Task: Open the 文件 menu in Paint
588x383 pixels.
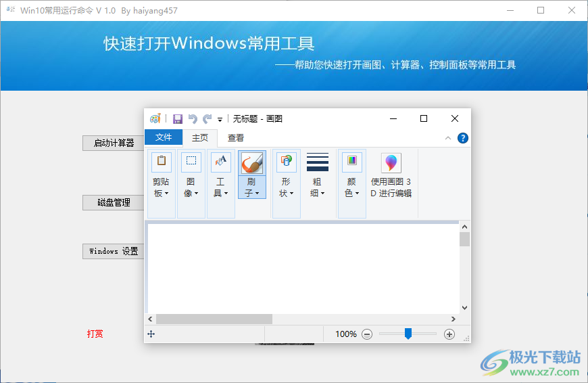Action: point(164,137)
